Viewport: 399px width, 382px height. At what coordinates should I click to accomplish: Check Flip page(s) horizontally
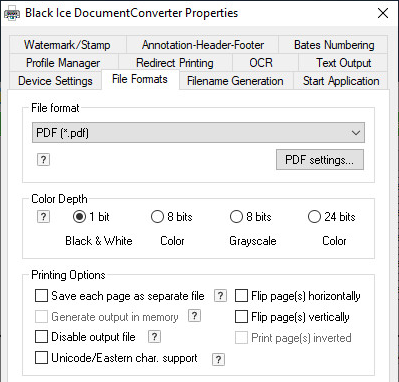click(x=241, y=296)
